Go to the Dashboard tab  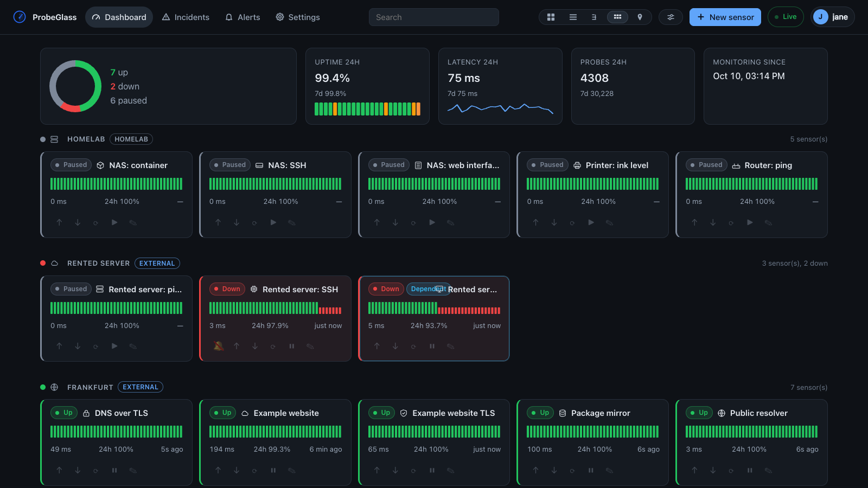click(x=119, y=17)
